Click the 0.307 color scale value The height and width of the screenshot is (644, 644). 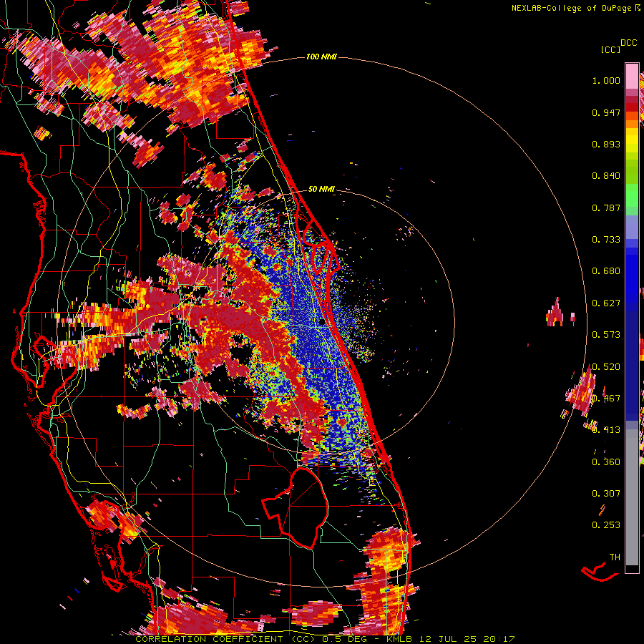tap(606, 494)
